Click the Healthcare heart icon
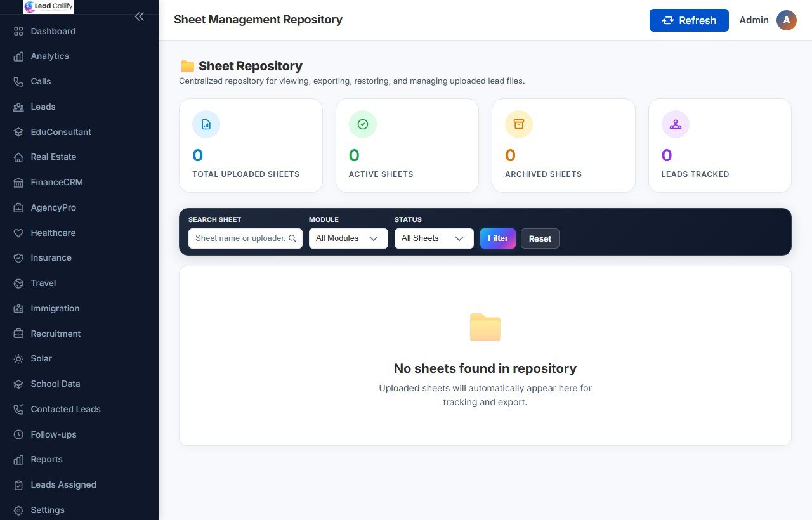812x520 pixels. tap(18, 233)
